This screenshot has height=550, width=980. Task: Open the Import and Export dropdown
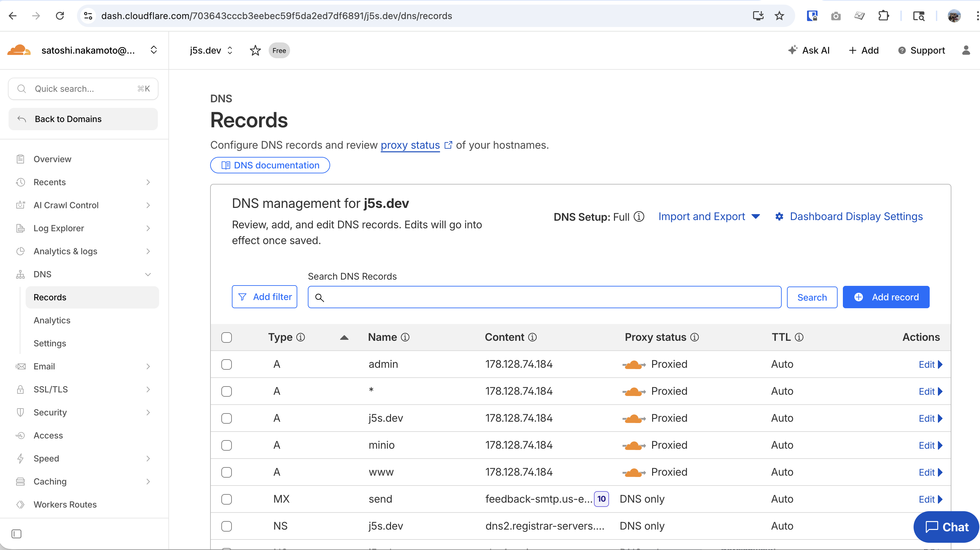[x=709, y=216]
